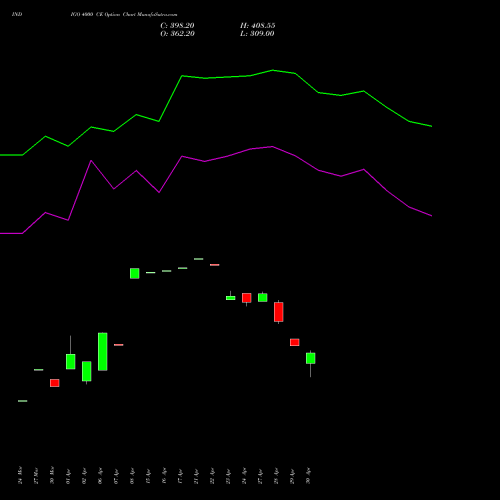Select the green candle above 30 Apr
Screen dimensions: 500x500
tap(311, 358)
